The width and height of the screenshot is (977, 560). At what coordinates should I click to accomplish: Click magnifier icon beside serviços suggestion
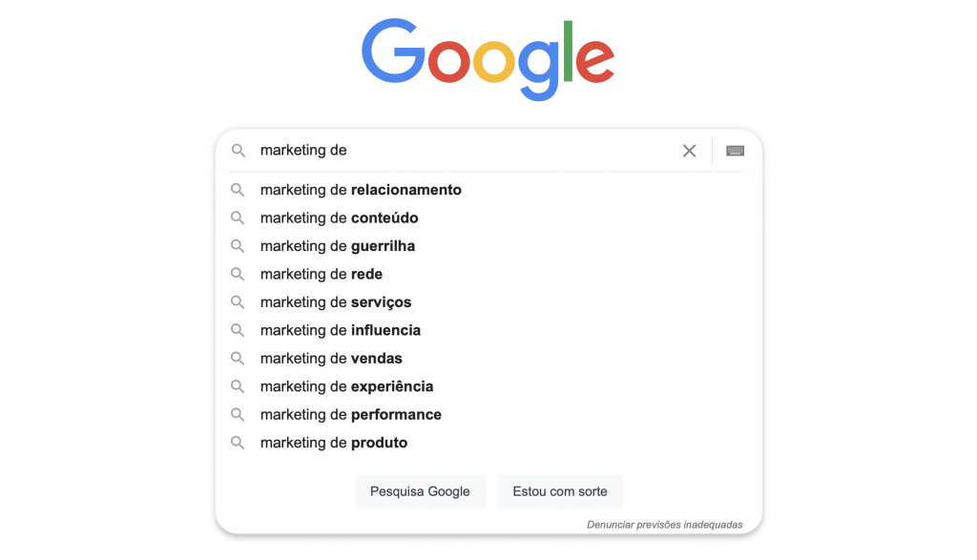(239, 302)
